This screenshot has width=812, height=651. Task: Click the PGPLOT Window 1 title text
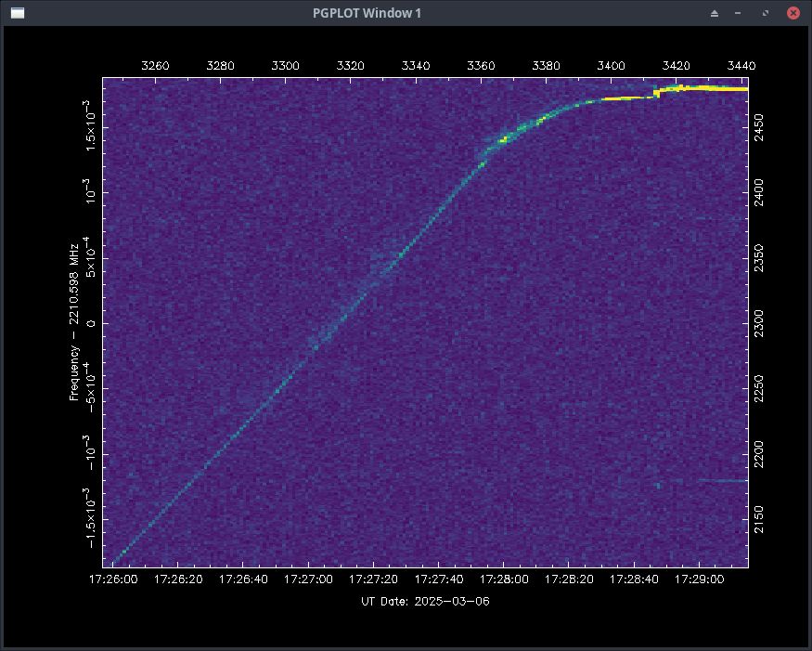[x=367, y=14]
